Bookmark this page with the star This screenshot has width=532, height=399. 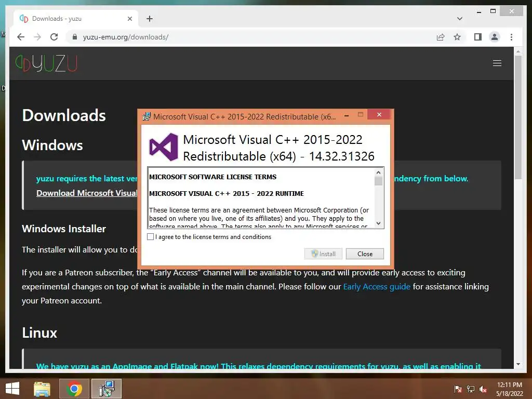pos(457,37)
